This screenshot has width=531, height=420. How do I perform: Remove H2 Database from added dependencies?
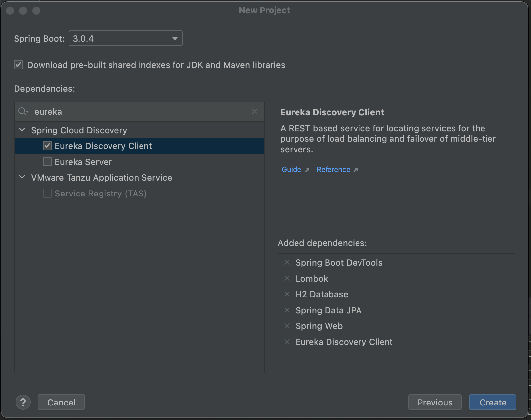[287, 294]
